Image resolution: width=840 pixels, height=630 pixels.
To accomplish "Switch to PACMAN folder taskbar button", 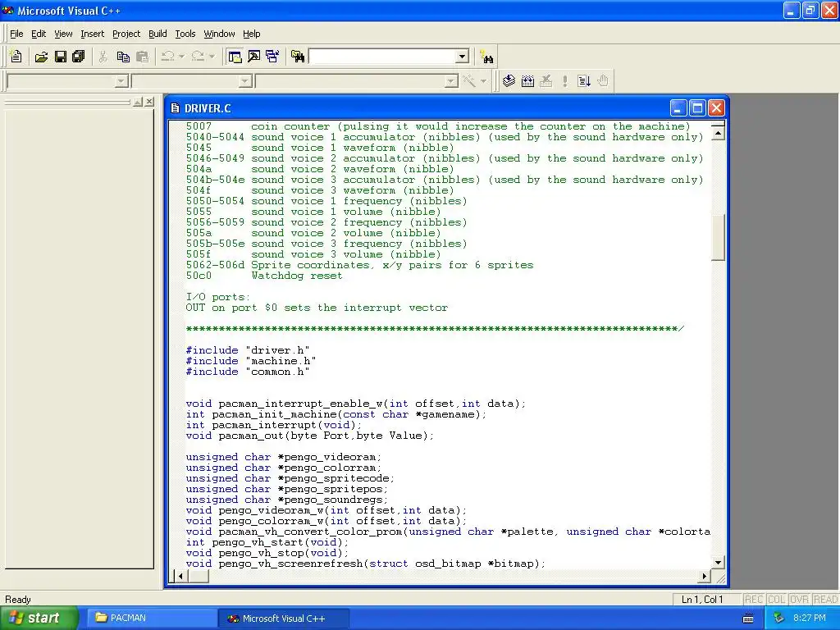I will point(152,619).
